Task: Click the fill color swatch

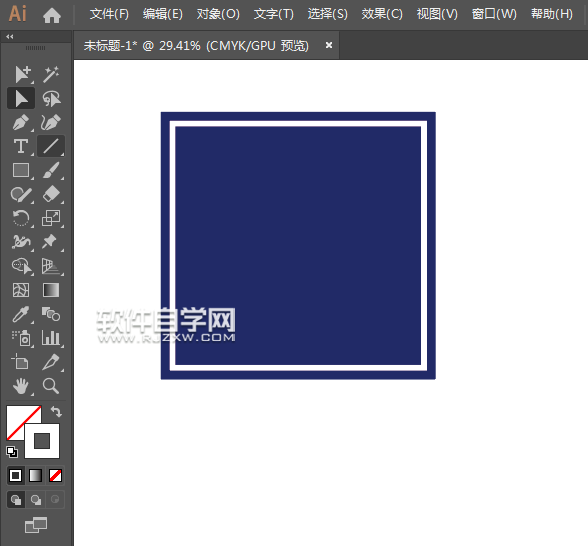Action: click(23, 422)
